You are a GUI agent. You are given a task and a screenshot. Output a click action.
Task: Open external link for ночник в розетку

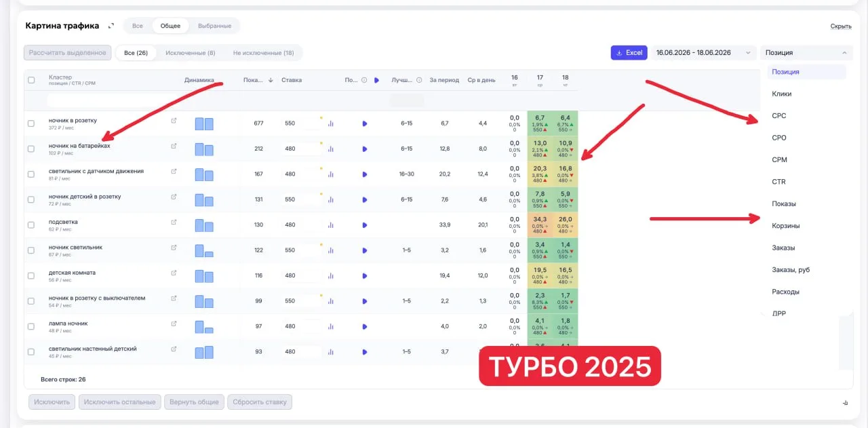[174, 121]
